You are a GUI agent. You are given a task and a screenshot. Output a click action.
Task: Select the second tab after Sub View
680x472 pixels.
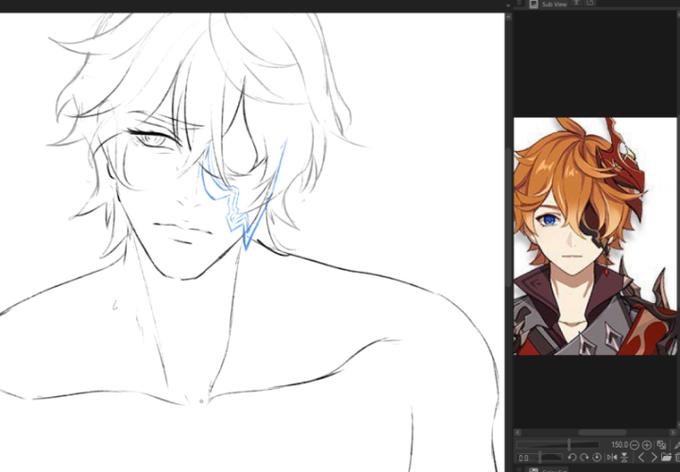[x=590, y=3]
